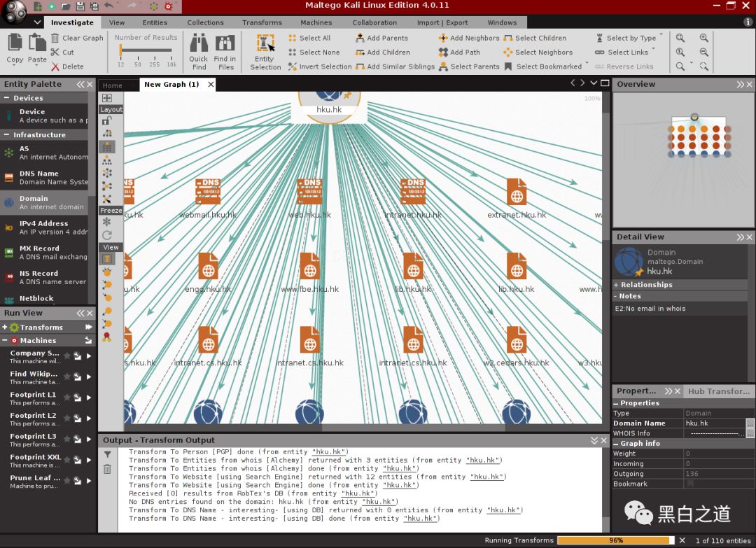The image size is (756, 548).
Task: Open the Select Bookmarked dropdown
Action: pos(587,64)
